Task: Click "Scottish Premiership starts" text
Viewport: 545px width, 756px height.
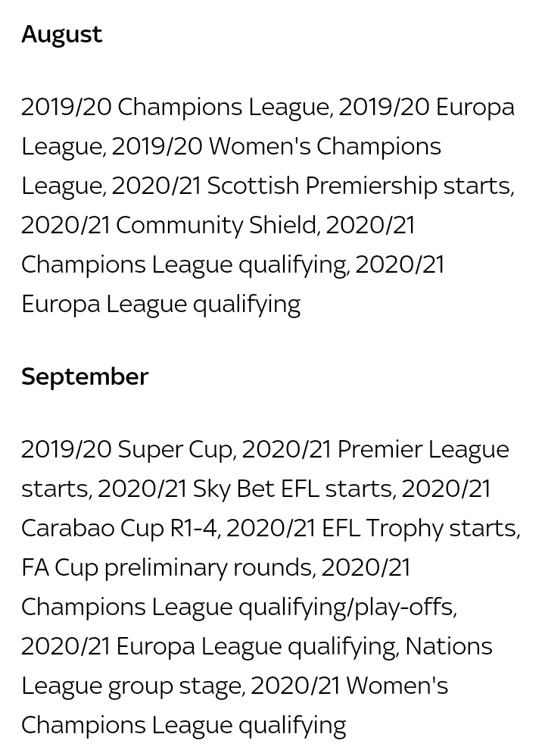Action: pyautogui.click(x=359, y=186)
